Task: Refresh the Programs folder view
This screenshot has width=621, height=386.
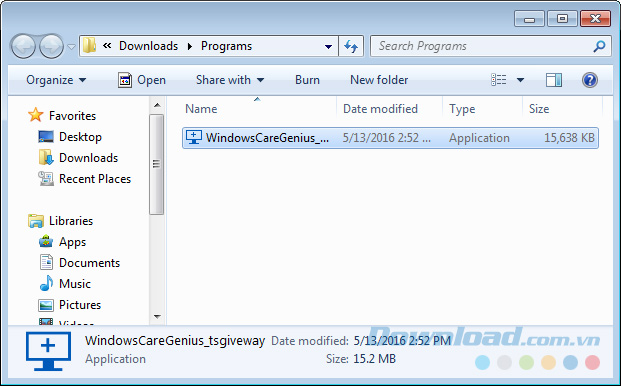Action: point(351,46)
